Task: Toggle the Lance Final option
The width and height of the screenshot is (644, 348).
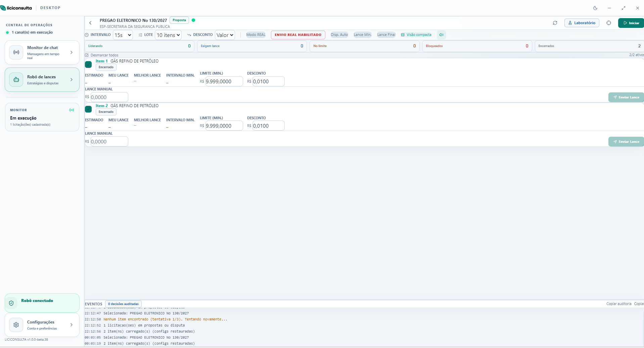Action: tap(386, 35)
